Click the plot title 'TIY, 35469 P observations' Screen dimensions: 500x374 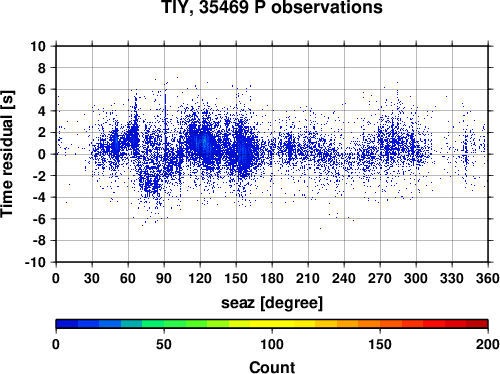[x=272, y=7]
